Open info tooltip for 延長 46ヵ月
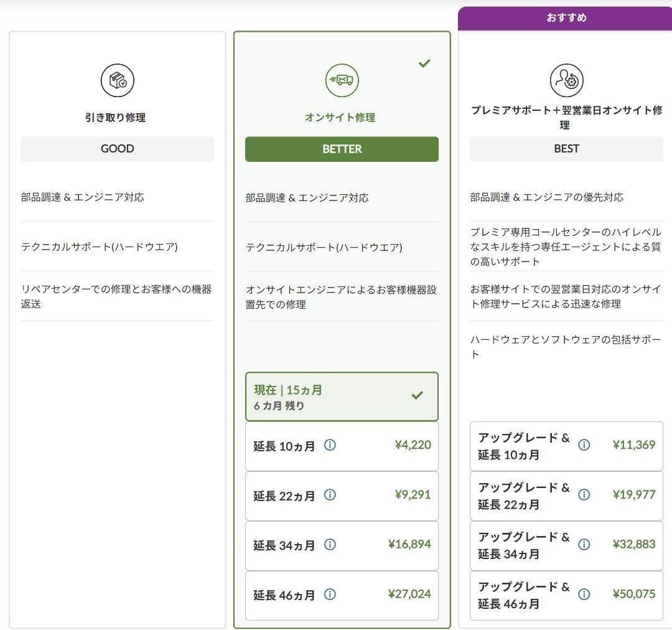672x630 pixels. click(x=330, y=595)
